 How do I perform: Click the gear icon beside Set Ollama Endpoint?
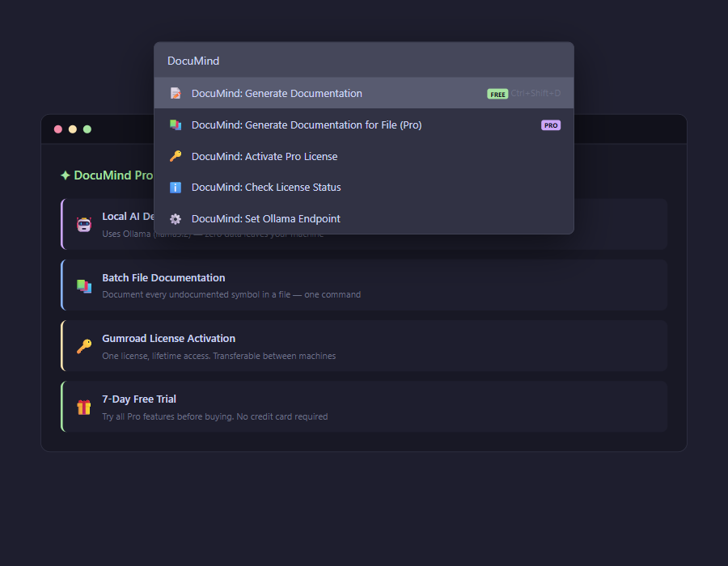[176, 219]
